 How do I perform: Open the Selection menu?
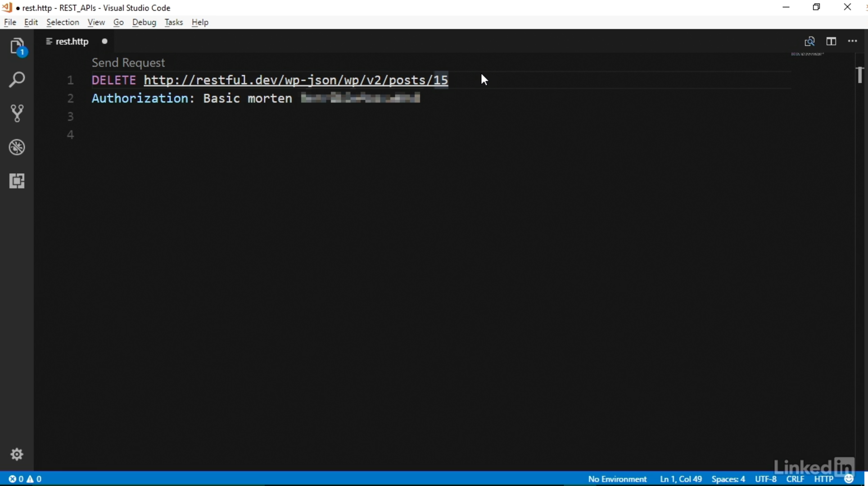click(x=63, y=22)
